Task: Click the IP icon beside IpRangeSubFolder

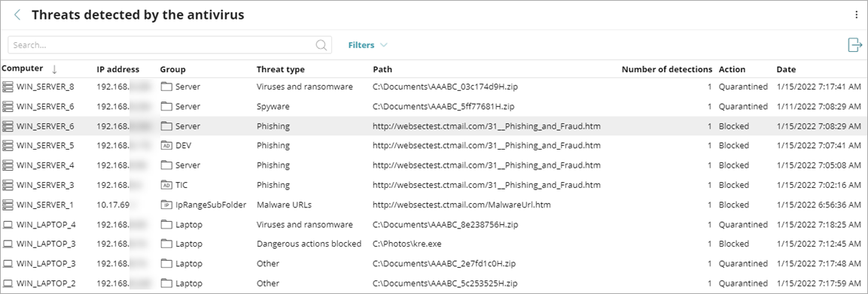Action: tap(166, 205)
